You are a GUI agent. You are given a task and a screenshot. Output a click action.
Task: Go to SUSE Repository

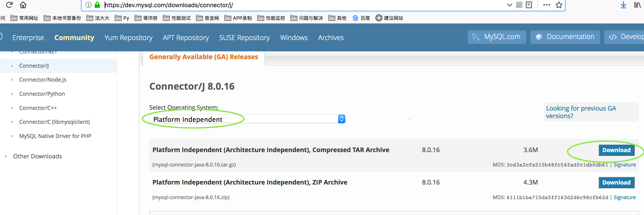(245, 37)
